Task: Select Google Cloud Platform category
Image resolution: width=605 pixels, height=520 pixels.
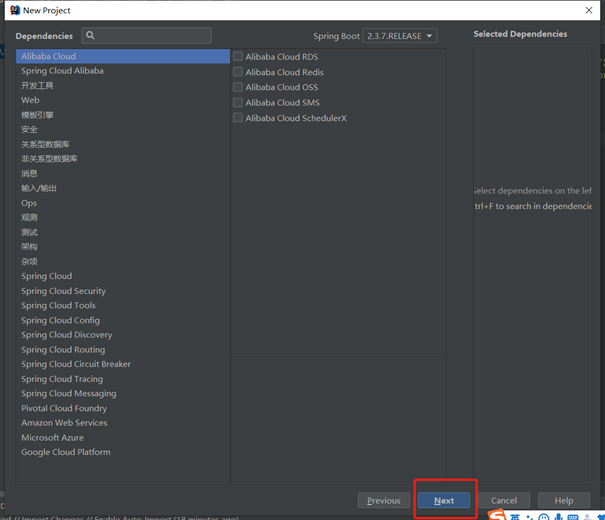Action: tap(123, 452)
